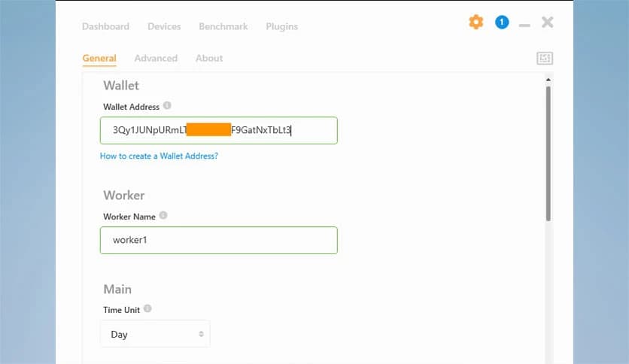This screenshot has width=629, height=364.
Task: Open the 'How to create a Wallet Address?' link
Action: click(159, 156)
